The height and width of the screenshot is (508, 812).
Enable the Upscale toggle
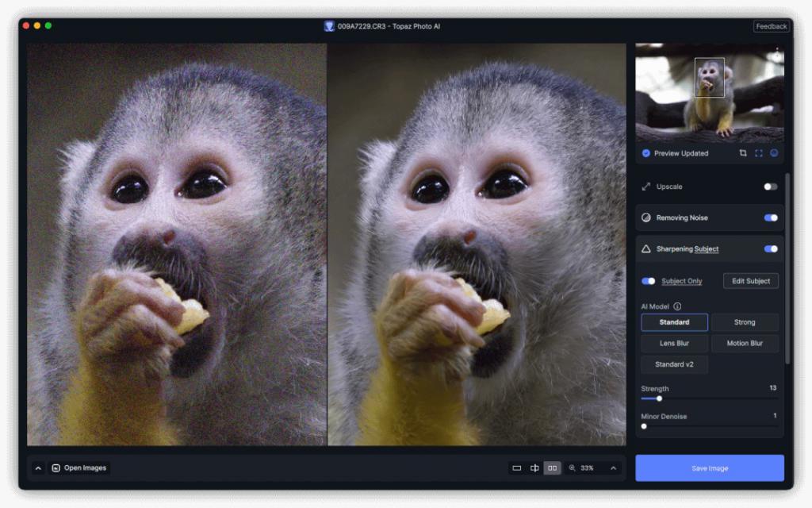point(770,187)
